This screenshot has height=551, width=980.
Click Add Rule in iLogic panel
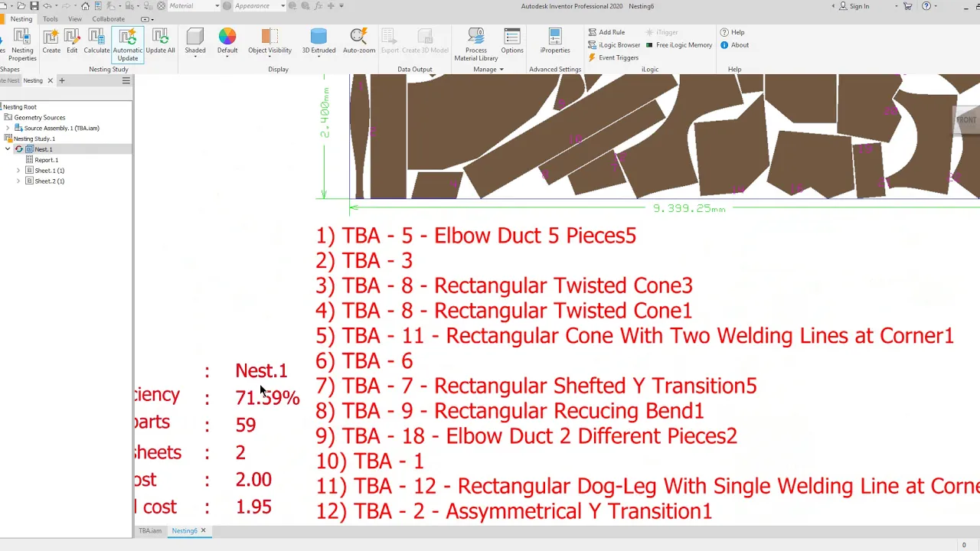click(x=606, y=32)
